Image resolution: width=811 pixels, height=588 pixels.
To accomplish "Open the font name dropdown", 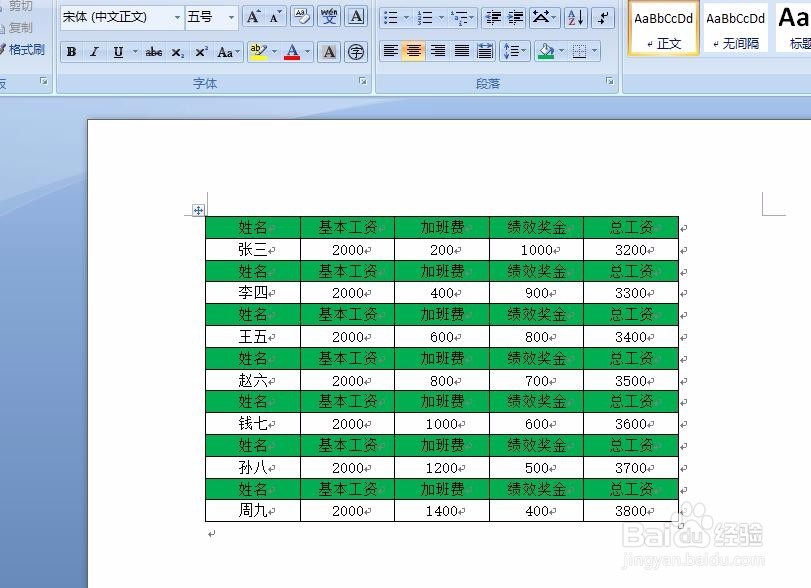I will click(177, 17).
